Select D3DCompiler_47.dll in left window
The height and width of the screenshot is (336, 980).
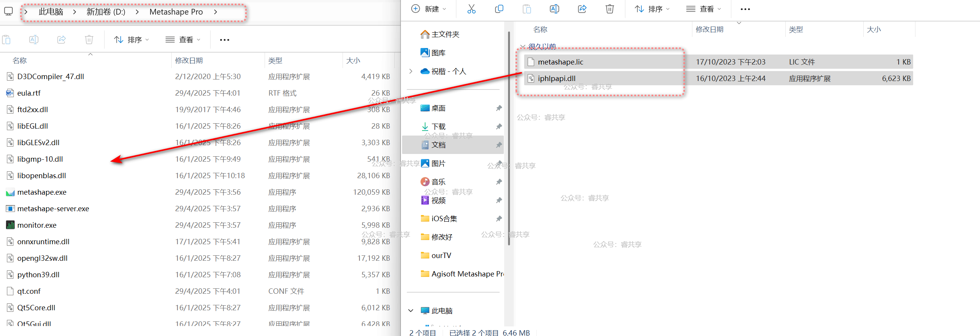pyautogui.click(x=51, y=76)
